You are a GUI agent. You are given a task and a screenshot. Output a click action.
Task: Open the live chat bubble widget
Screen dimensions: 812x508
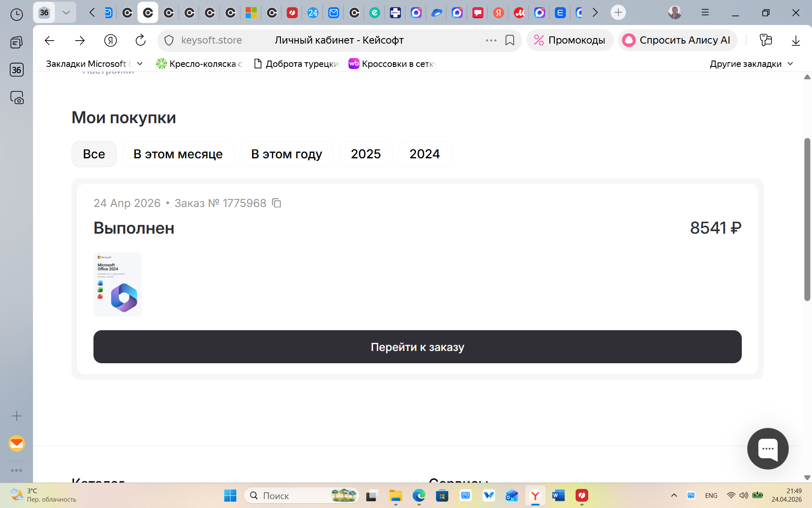767,448
